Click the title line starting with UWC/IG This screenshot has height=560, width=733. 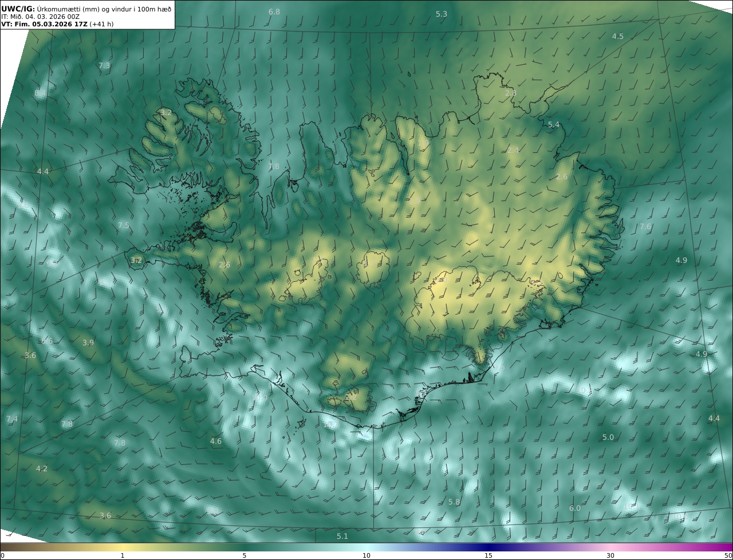(86, 8)
